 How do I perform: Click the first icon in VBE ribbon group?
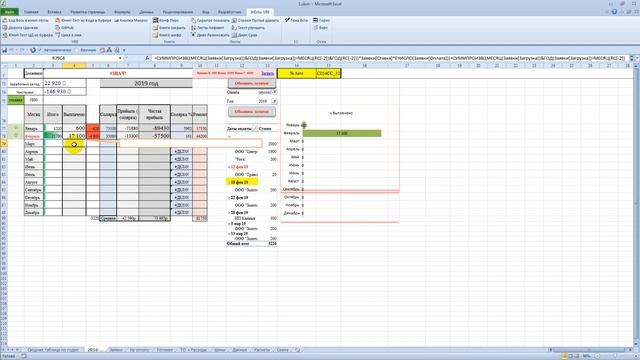[5, 20]
